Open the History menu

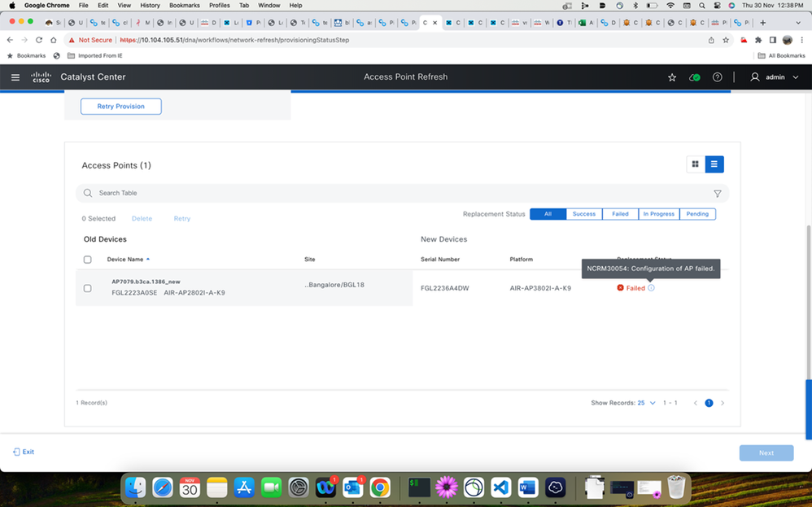[x=150, y=5]
